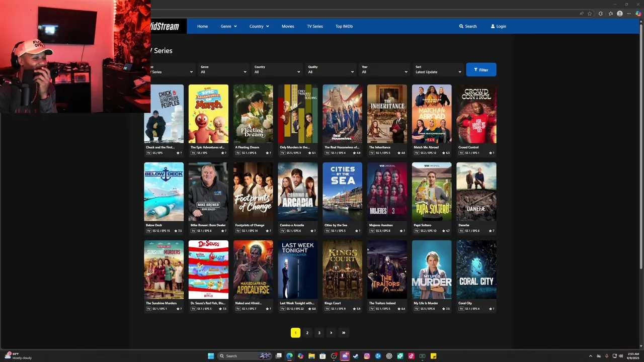Open The Inheritance title link
Viewport: 644px width, 362px height.
tap(380, 147)
